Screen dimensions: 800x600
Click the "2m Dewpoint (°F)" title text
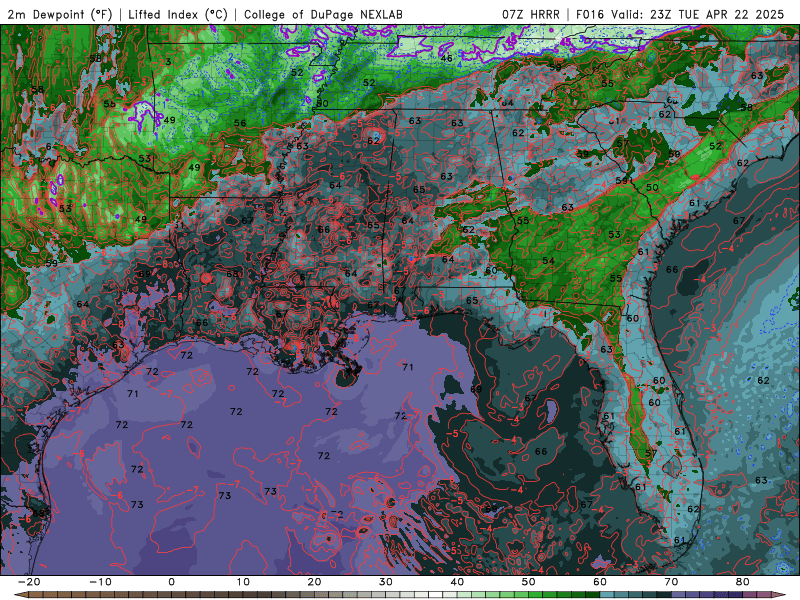pyautogui.click(x=60, y=14)
